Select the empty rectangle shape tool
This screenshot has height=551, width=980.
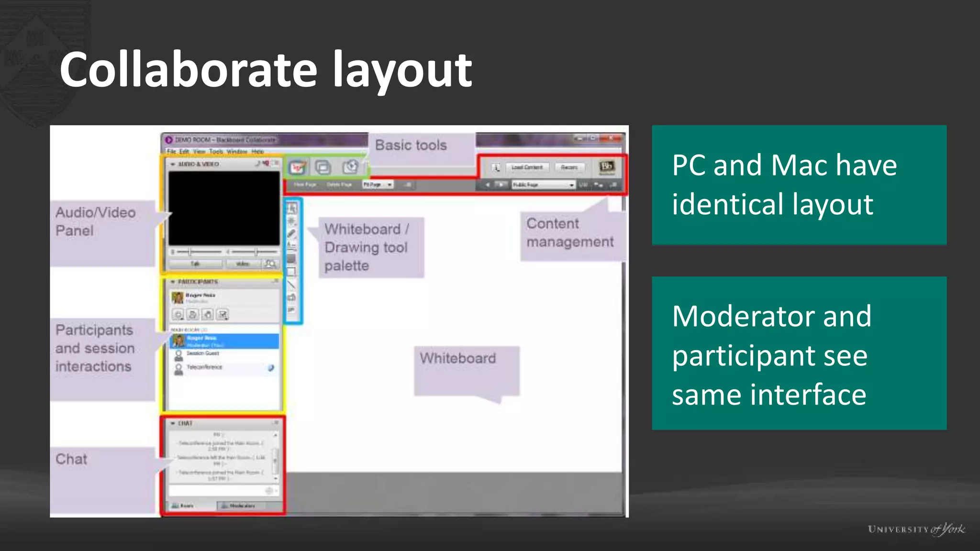(291, 272)
